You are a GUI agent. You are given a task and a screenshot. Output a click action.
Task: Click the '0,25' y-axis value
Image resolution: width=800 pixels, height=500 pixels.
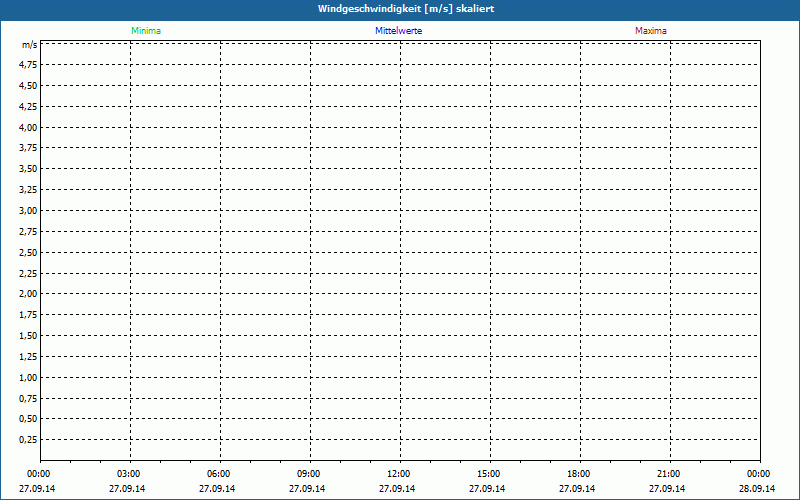pyautogui.click(x=28, y=440)
